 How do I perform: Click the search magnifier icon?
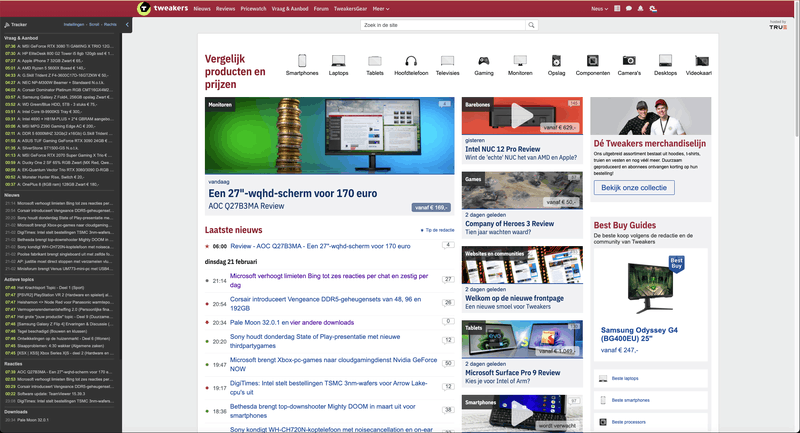531,25
